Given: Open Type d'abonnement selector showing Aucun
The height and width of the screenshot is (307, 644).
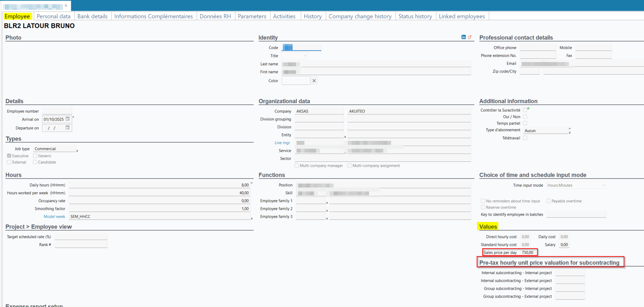Looking at the screenshot, I should coord(546,131).
